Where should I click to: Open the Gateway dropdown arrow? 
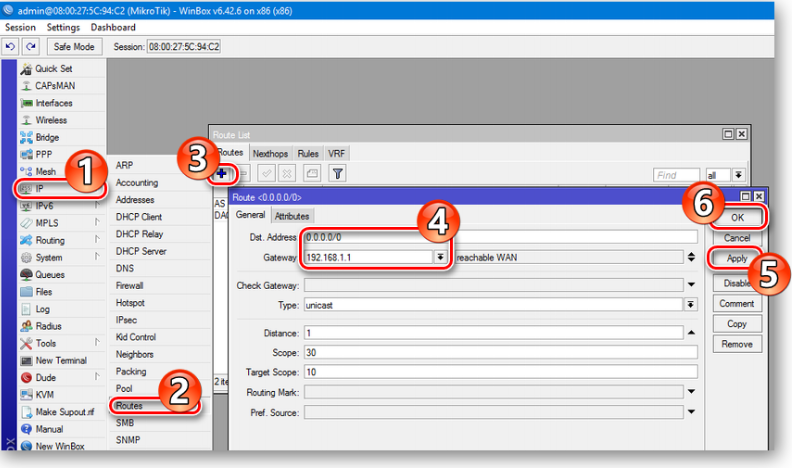(440, 257)
